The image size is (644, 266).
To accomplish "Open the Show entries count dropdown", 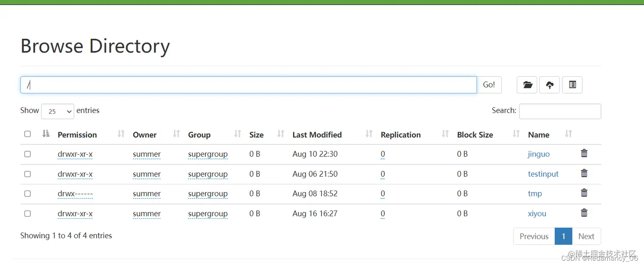I will pos(57,111).
